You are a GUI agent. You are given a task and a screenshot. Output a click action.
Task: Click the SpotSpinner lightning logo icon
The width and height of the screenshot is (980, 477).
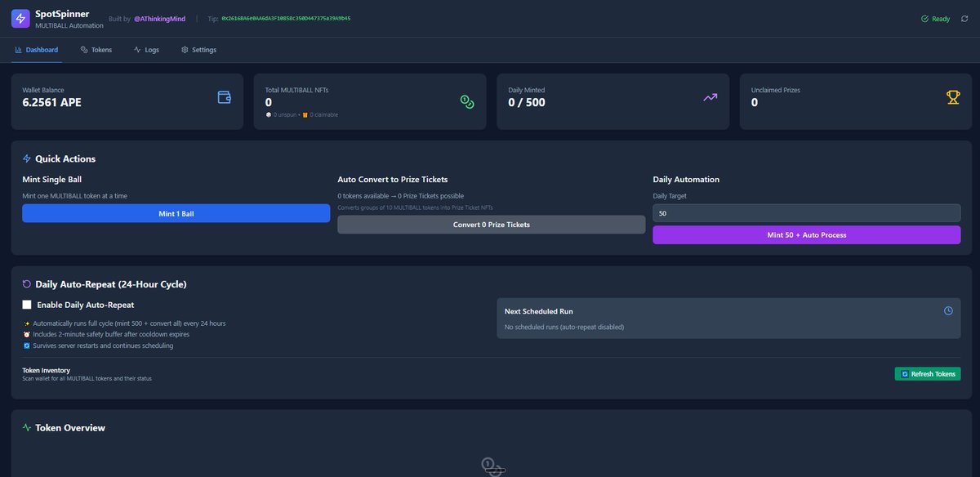[20, 18]
